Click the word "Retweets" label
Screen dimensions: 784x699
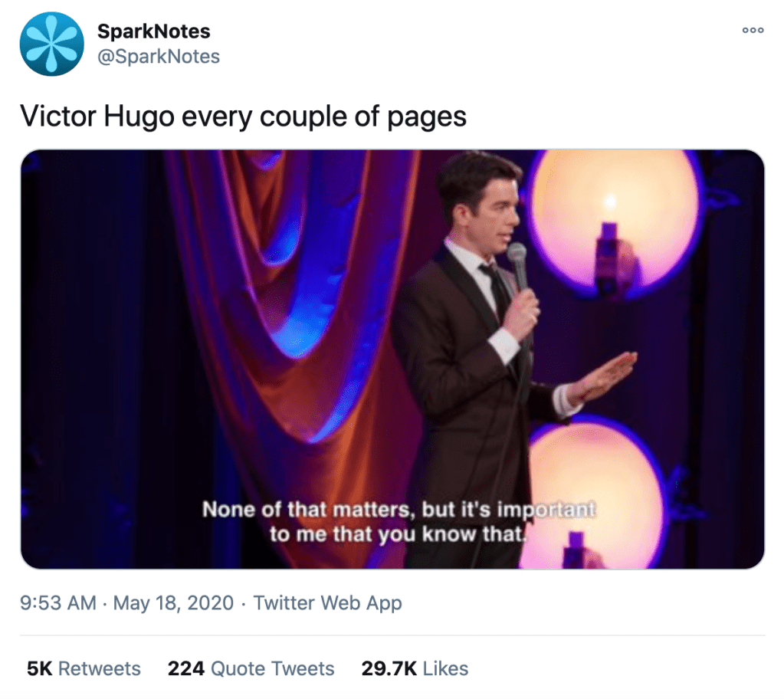(100, 668)
